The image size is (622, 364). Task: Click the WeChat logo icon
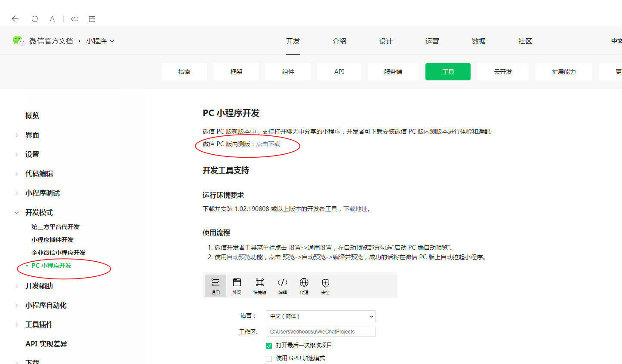pos(19,41)
